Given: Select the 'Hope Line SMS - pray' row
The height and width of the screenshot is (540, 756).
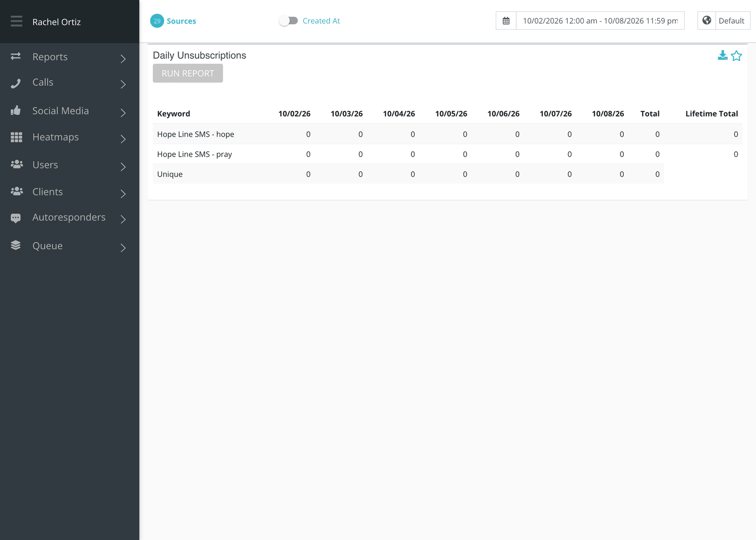Looking at the screenshot, I should tap(448, 154).
